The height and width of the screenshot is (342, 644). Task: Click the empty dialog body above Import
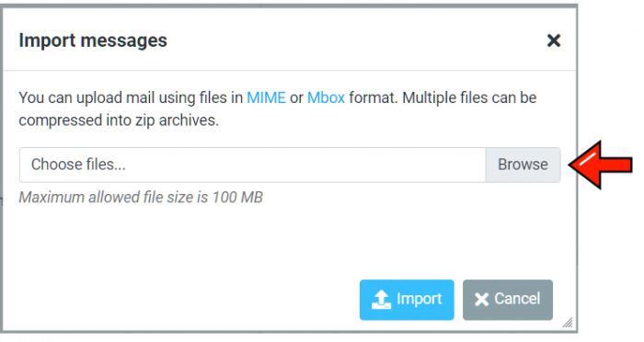[287, 242]
